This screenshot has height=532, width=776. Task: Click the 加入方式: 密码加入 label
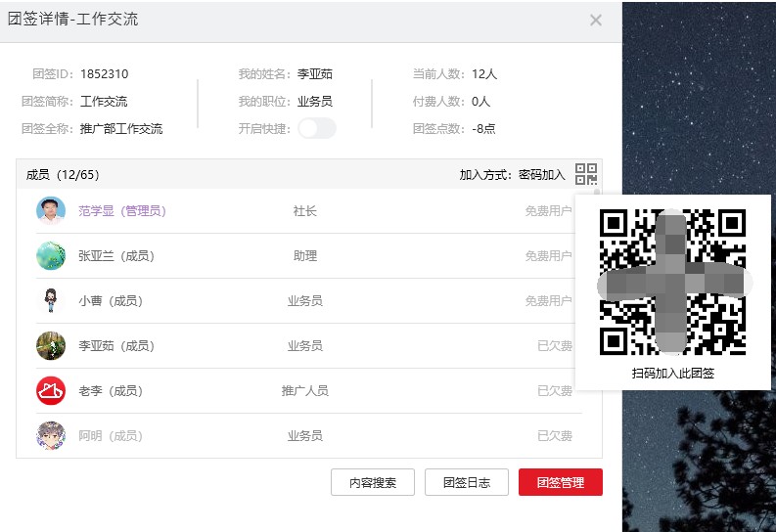[512, 175]
